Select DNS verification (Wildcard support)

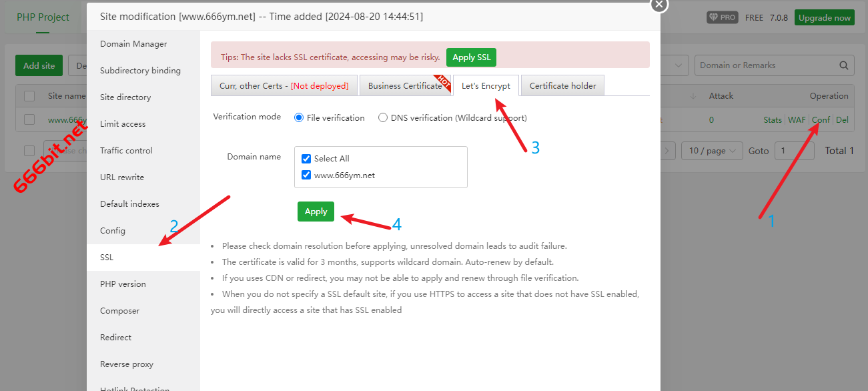coord(383,118)
